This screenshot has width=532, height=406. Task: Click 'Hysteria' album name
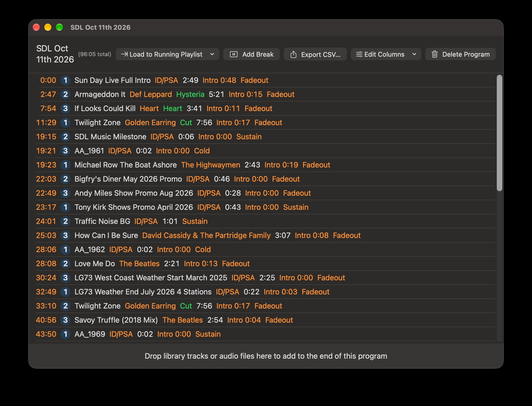190,94
